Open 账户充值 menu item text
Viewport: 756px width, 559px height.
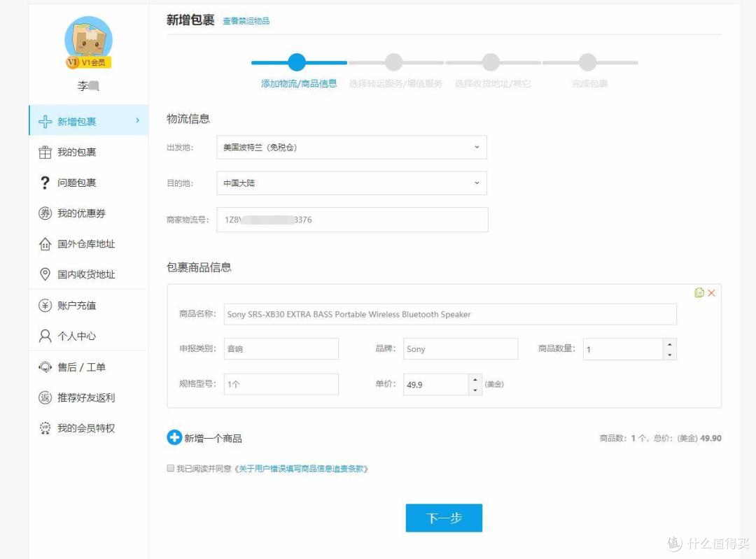(77, 306)
